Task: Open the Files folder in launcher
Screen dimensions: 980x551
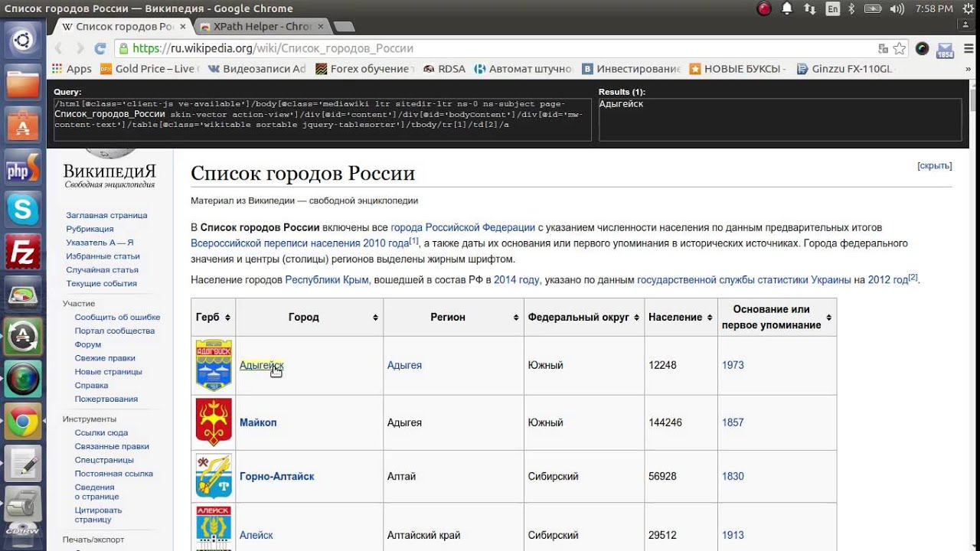Action: 23,81
